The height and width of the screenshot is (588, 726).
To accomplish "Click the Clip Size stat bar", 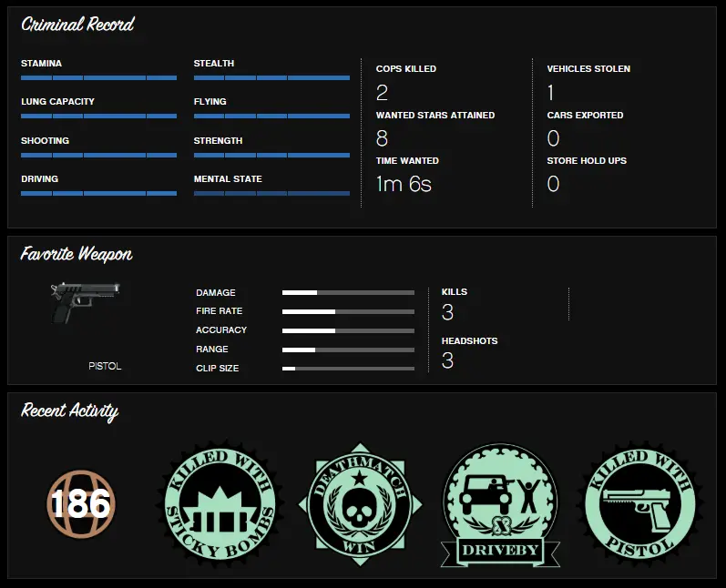I will coord(348,369).
